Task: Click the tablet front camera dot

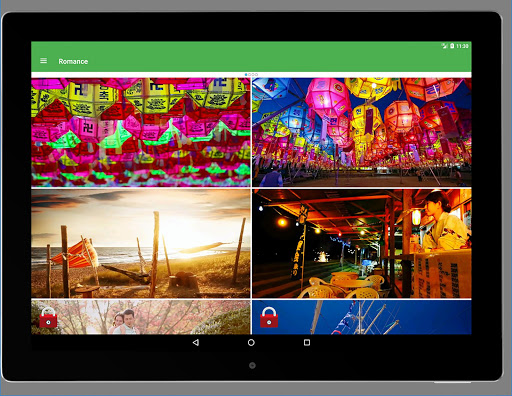Action: click(252, 365)
